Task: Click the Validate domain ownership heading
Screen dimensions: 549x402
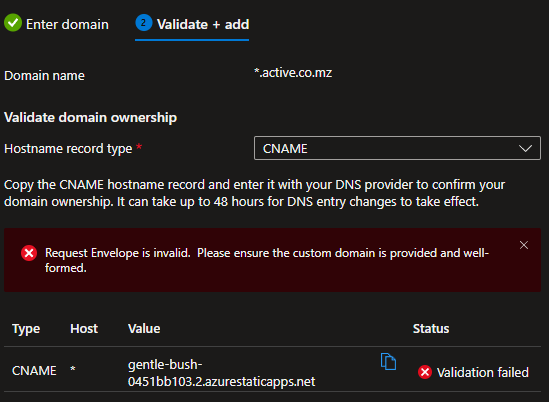Action: [x=90, y=117]
